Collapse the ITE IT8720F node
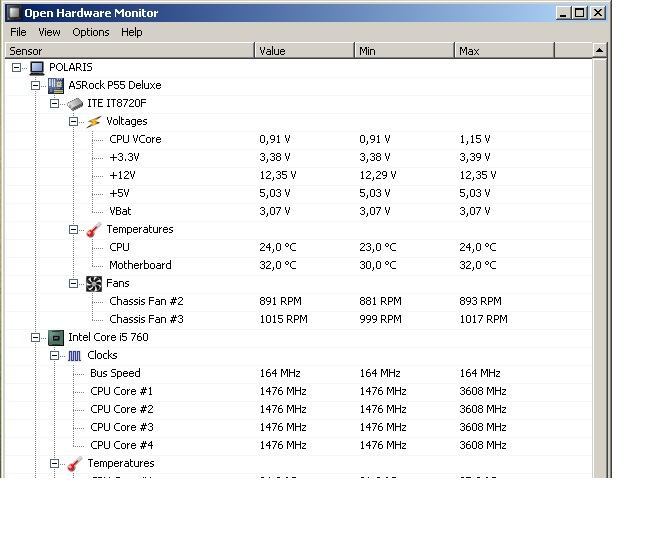 pos(54,104)
